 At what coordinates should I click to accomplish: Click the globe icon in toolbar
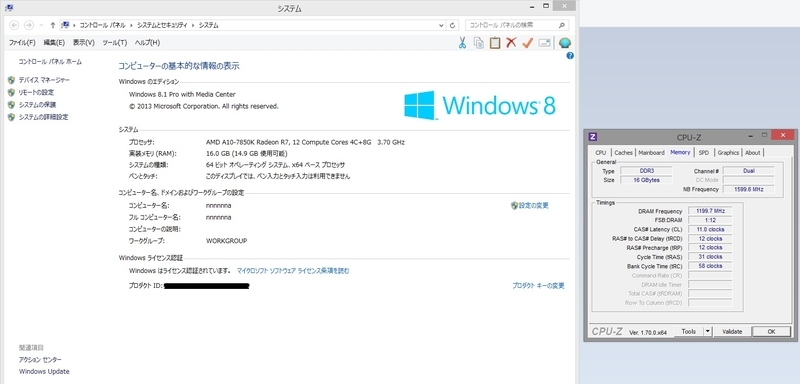[565, 43]
